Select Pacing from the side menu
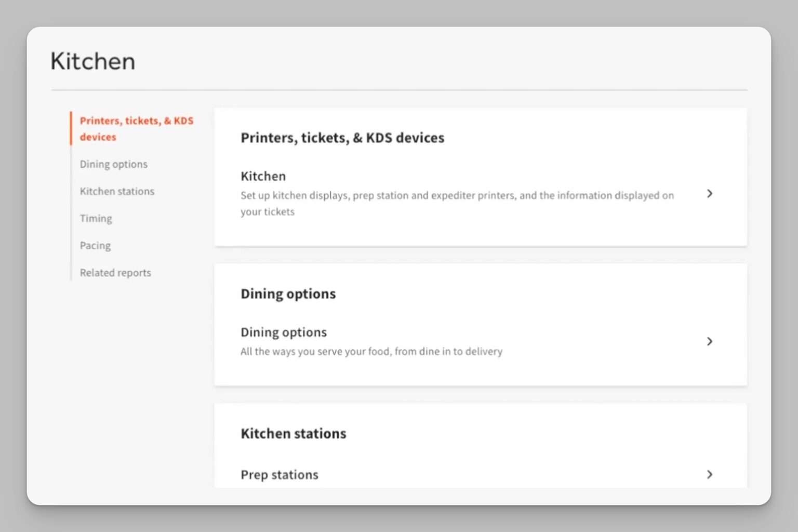The image size is (798, 532). (x=95, y=245)
